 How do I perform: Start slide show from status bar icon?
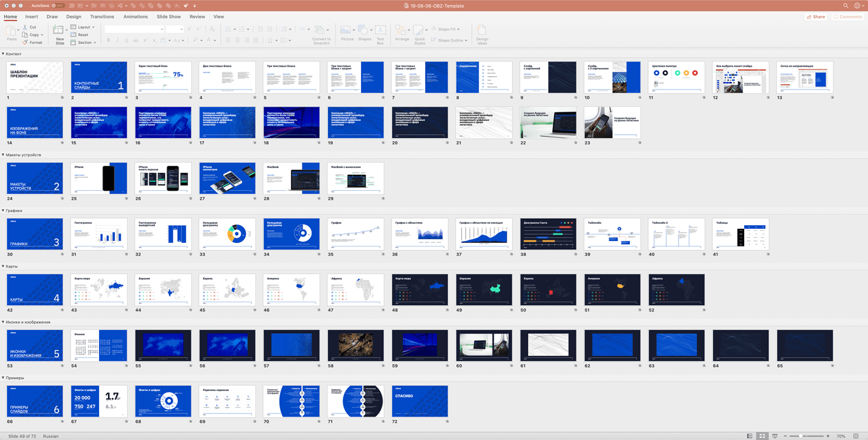point(774,436)
